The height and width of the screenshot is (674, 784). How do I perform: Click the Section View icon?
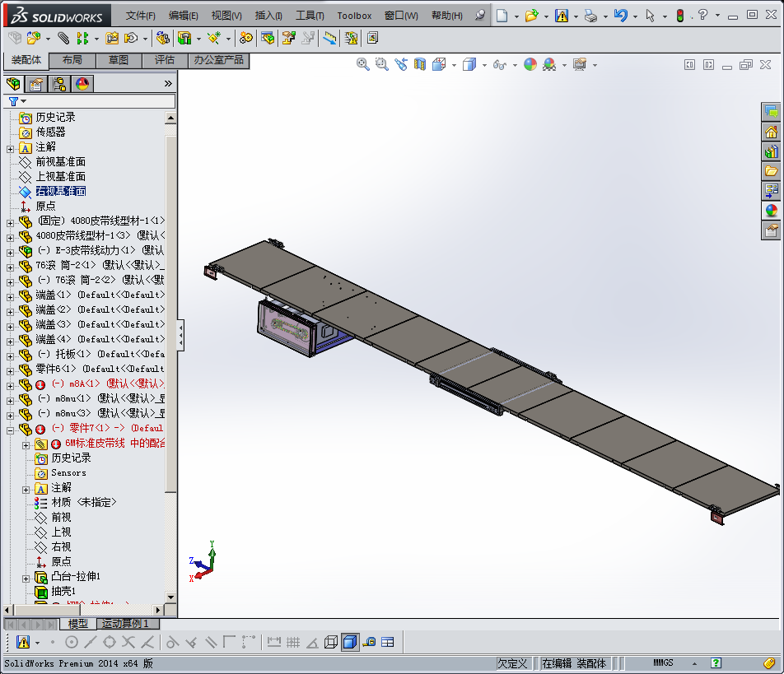tap(419, 64)
